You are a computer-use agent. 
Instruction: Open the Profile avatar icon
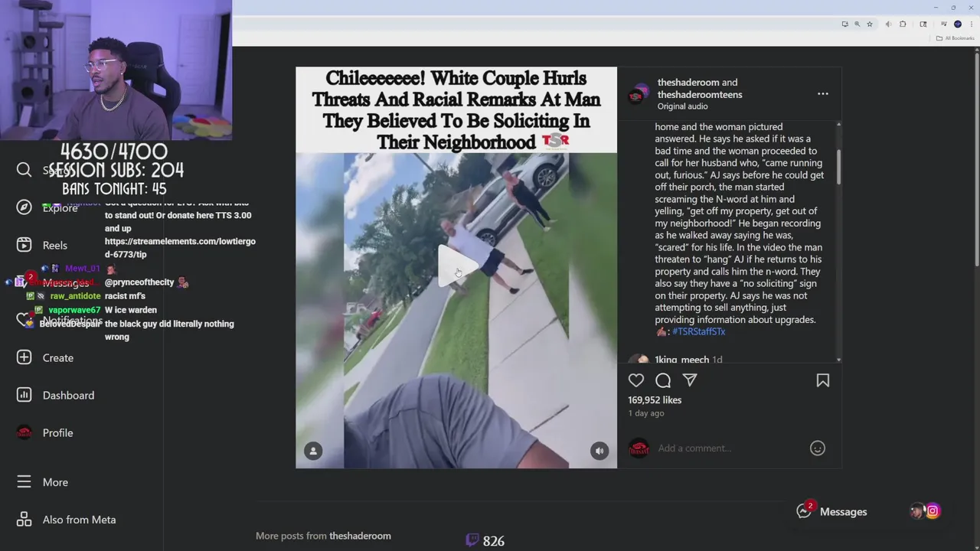pos(24,432)
